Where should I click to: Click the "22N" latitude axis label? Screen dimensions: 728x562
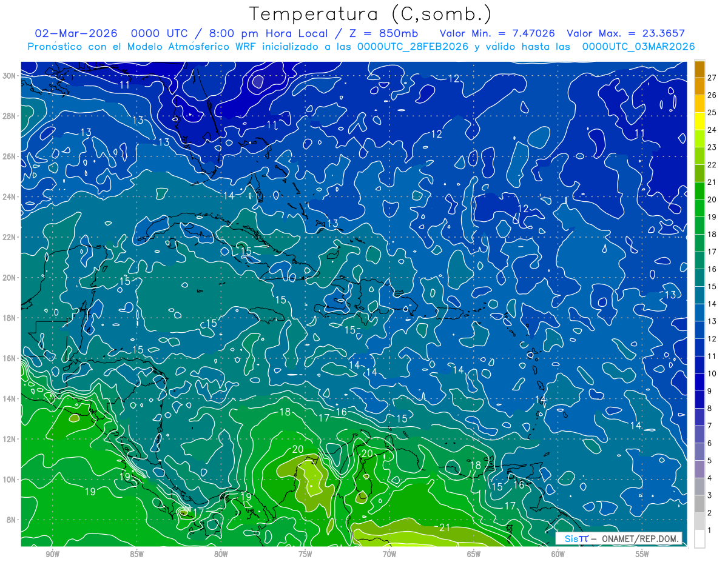pos(9,237)
